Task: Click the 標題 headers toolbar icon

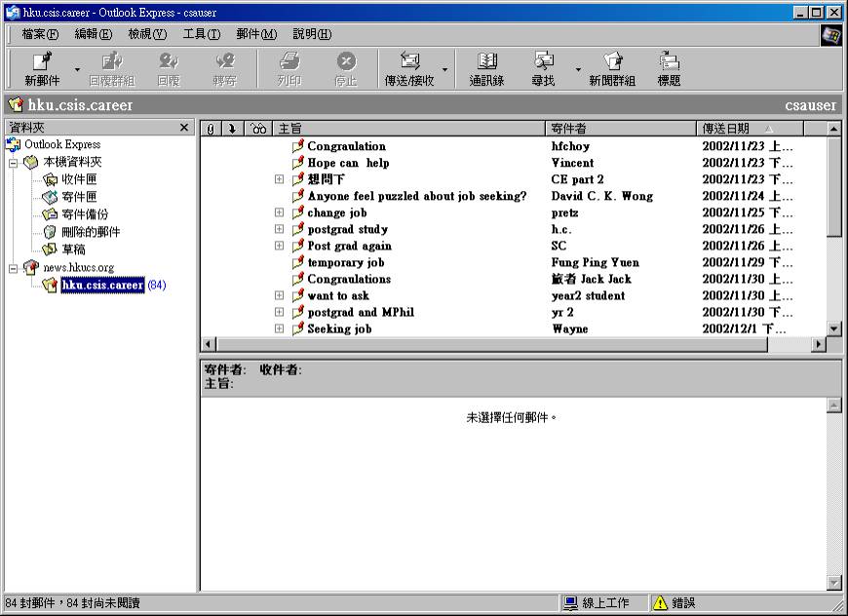Action: (669, 61)
